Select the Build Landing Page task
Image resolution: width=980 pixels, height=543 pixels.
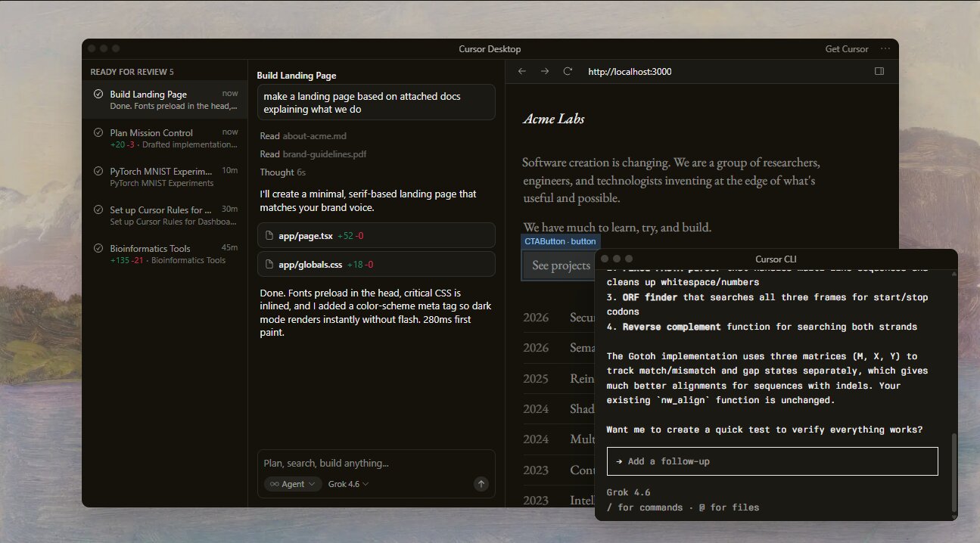click(164, 100)
